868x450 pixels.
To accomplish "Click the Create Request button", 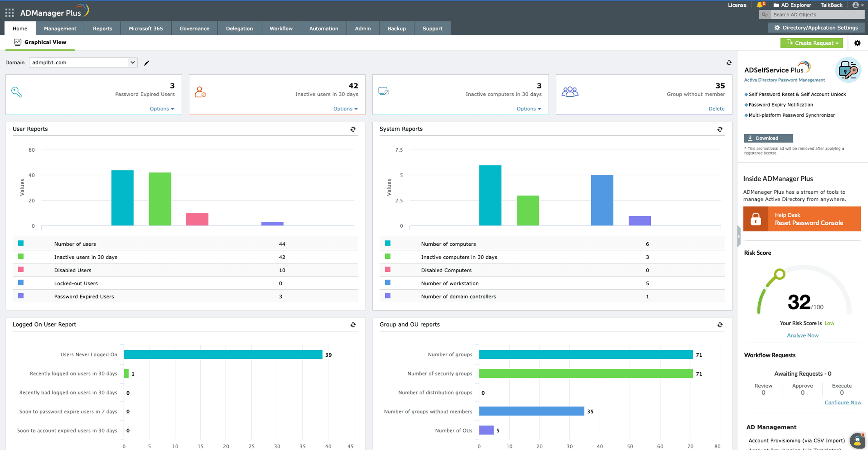I will tap(811, 43).
